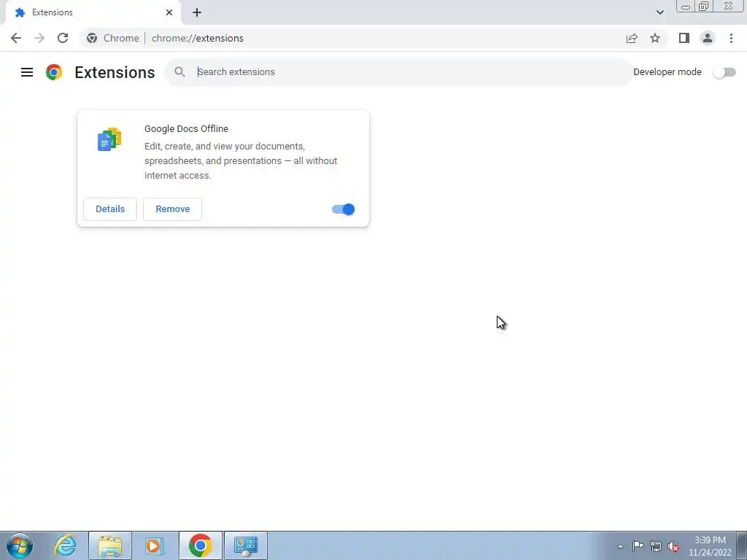
Task: Open the file explorer from the taskbar
Action: pyautogui.click(x=110, y=545)
